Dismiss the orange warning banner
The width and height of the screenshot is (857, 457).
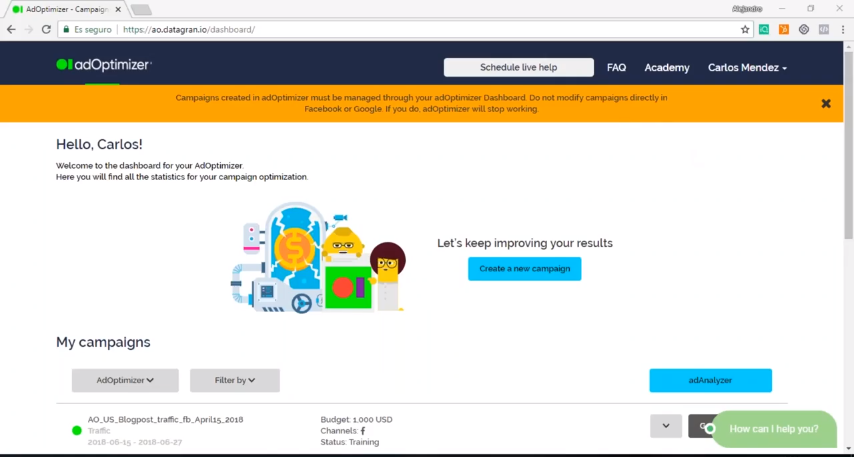(x=826, y=103)
